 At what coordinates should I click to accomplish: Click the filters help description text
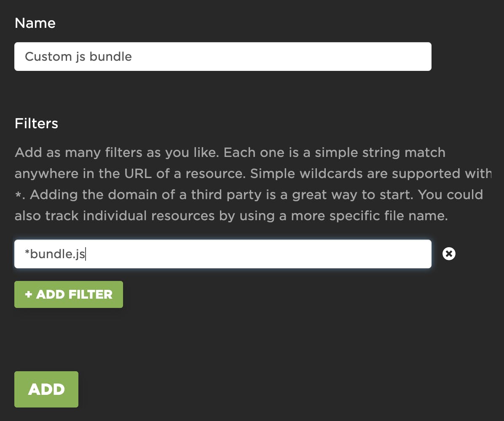click(x=249, y=184)
